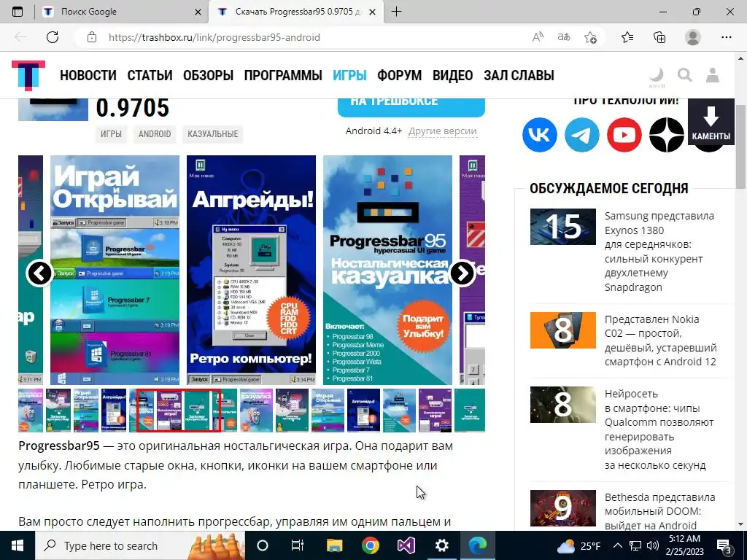
Task: Open Edge Favorites list
Action: click(627, 37)
